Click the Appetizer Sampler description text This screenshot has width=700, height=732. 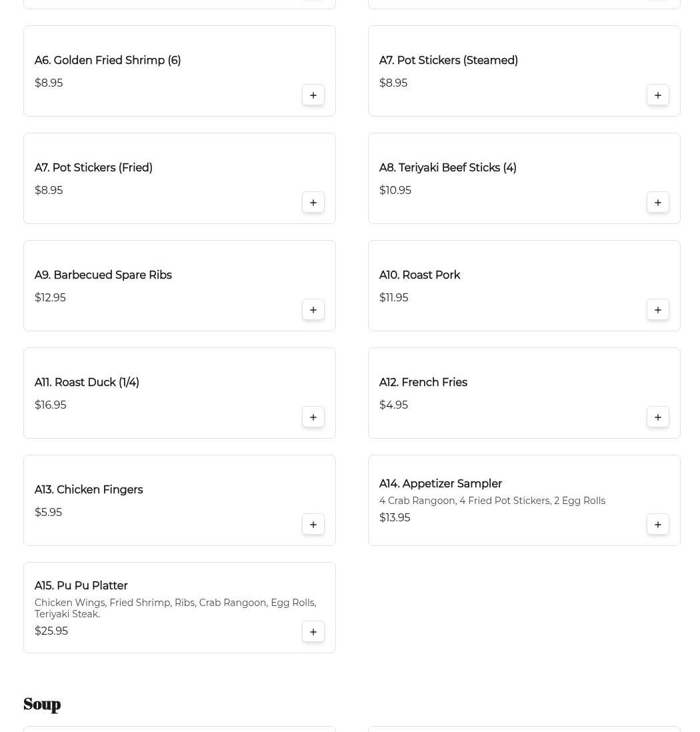tap(492, 501)
